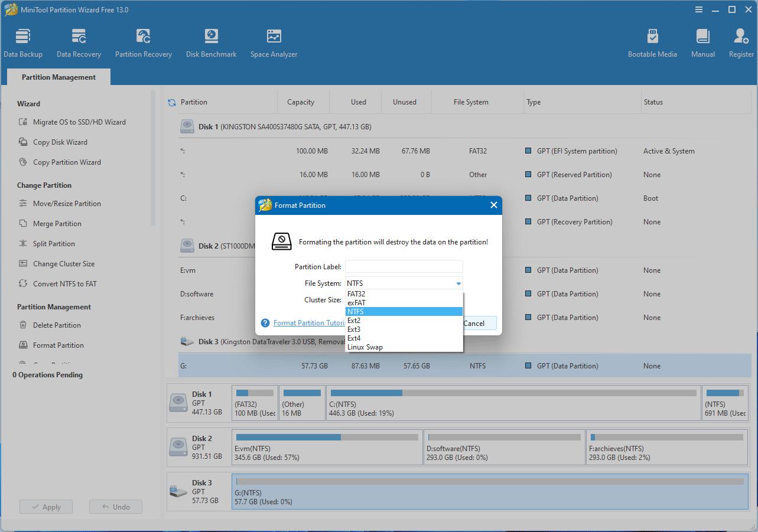Launch Data Recovery

(x=79, y=41)
